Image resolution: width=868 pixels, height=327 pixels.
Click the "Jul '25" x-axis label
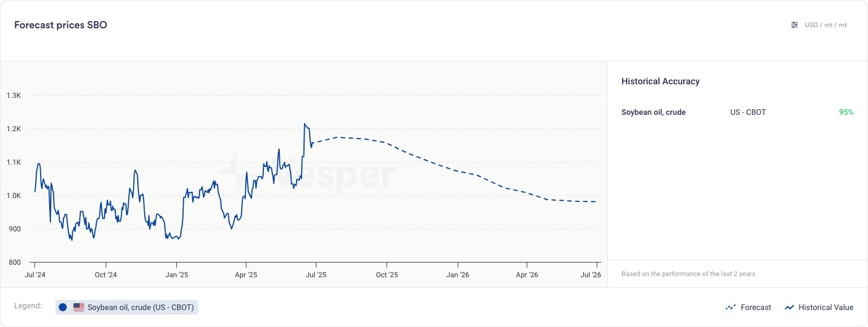(316, 275)
